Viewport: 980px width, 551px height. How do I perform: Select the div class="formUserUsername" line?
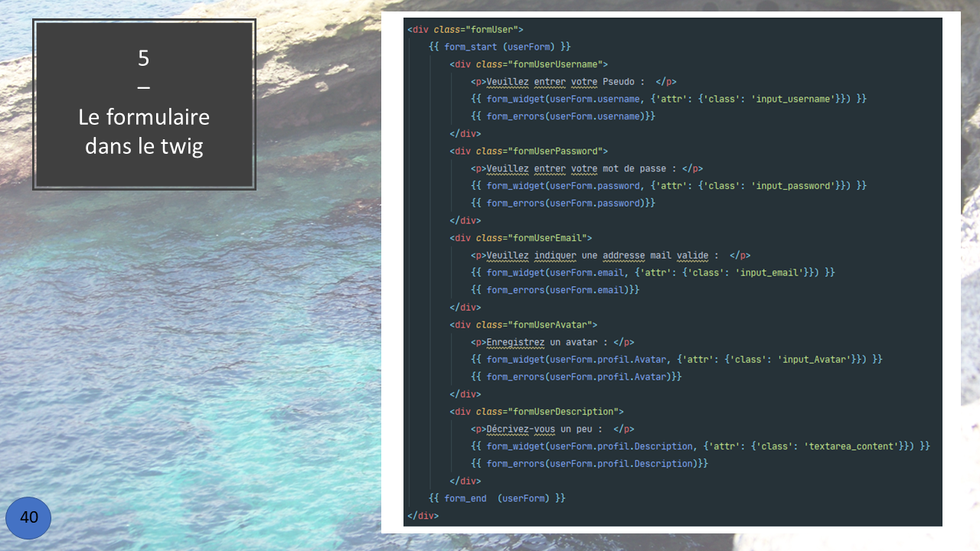(x=528, y=64)
